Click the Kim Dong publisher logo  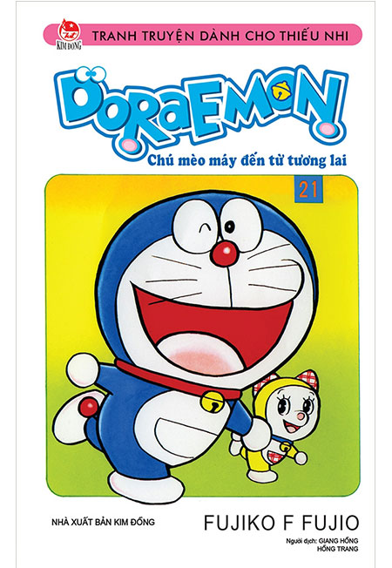click(69, 34)
